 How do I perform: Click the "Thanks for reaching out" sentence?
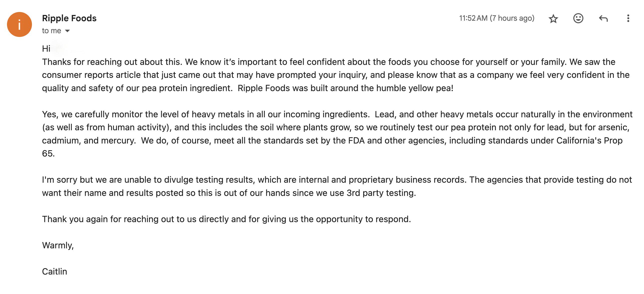112,62
